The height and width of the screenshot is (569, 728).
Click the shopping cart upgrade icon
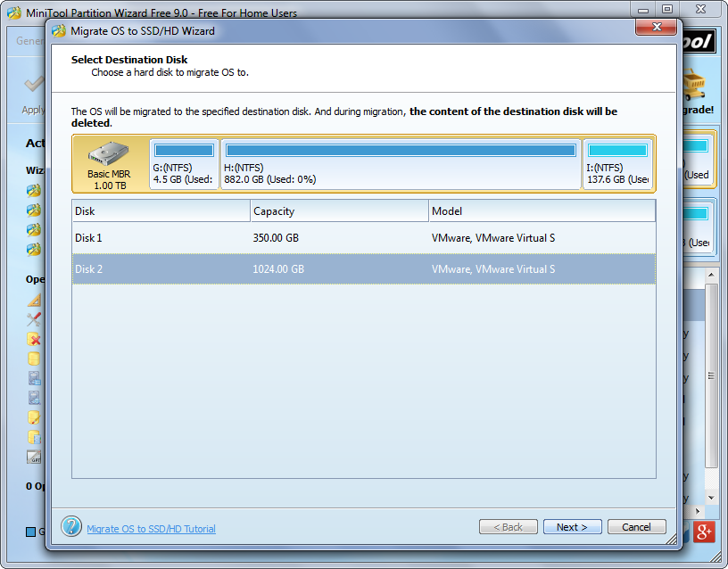(694, 85)
